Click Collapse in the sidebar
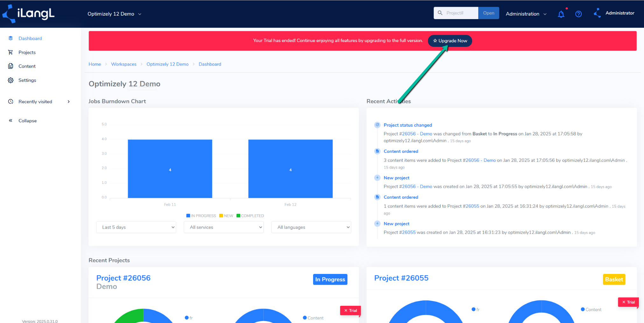 [27, 120]
